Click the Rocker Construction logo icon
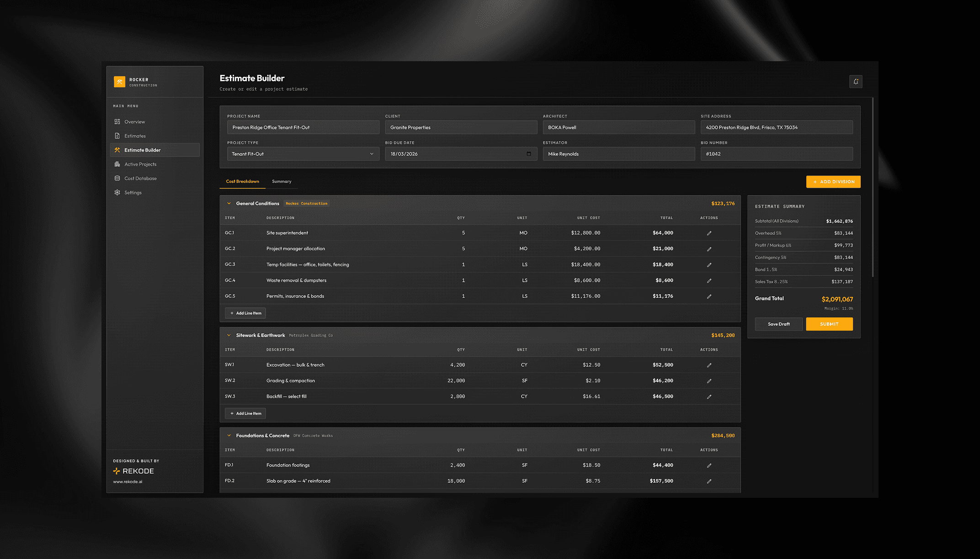Viewport: 980px width, 559px height. [119, 82]
